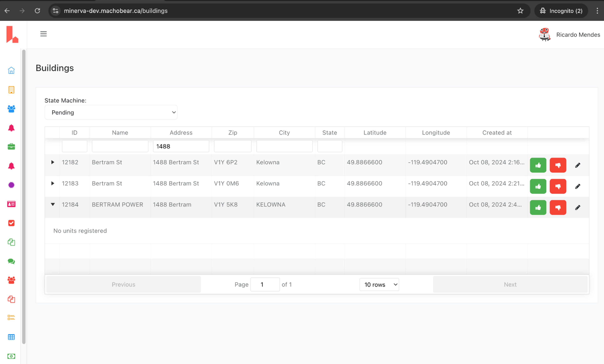Sort by the Address column header

point(181,133)
